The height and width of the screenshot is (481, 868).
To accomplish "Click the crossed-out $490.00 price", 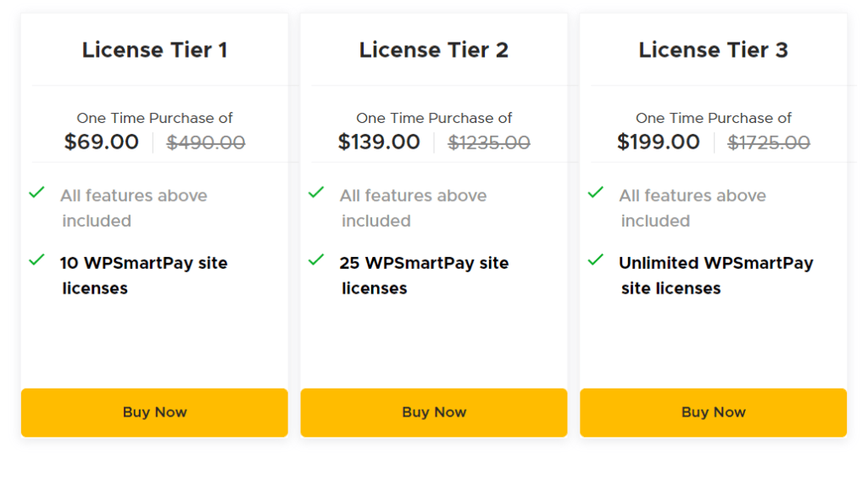I will [x=206, y=143].
